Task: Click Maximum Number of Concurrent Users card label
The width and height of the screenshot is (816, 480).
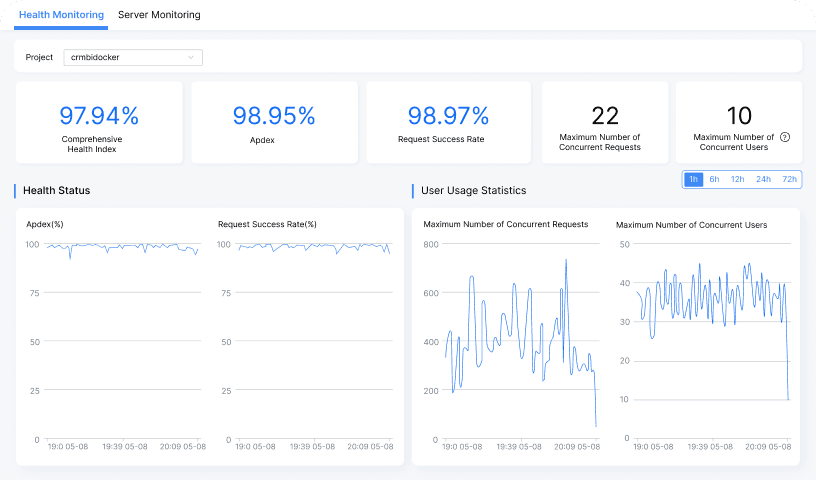Action: (734, 142)
